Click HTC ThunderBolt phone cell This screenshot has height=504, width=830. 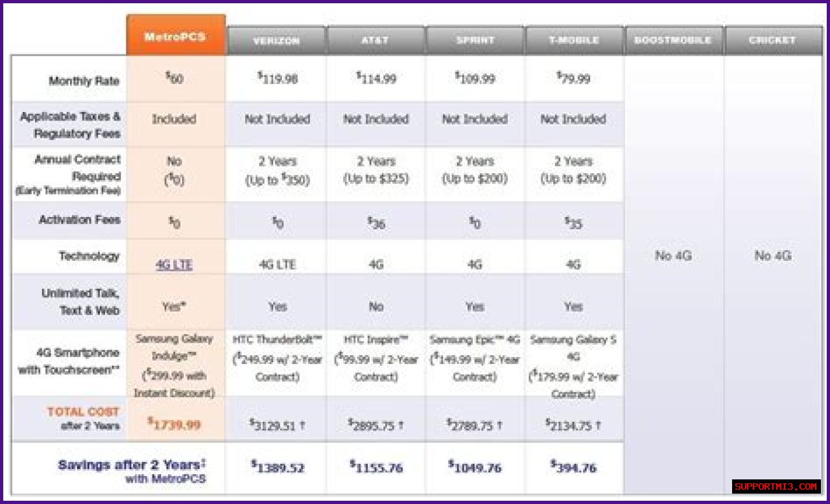click(277, 358)
